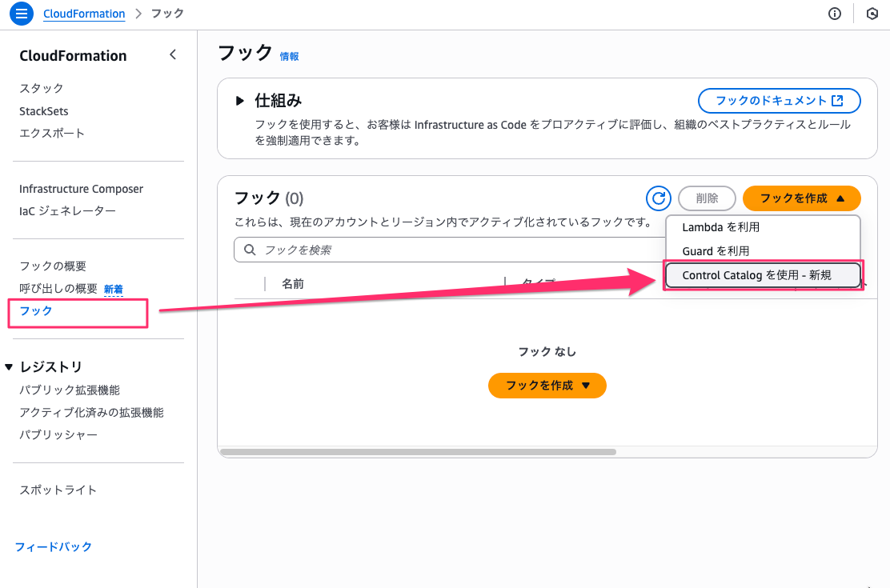
Task: Open the 情報 info link beside title
Action: point(289,56)
